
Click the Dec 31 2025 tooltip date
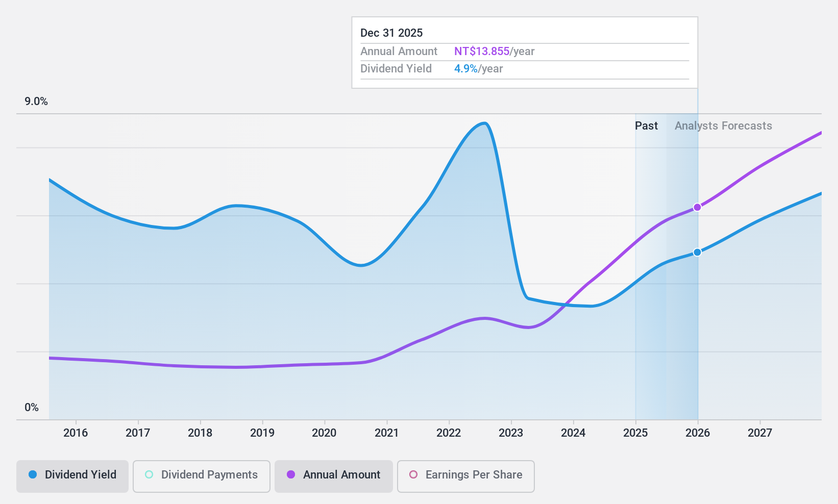391,33
